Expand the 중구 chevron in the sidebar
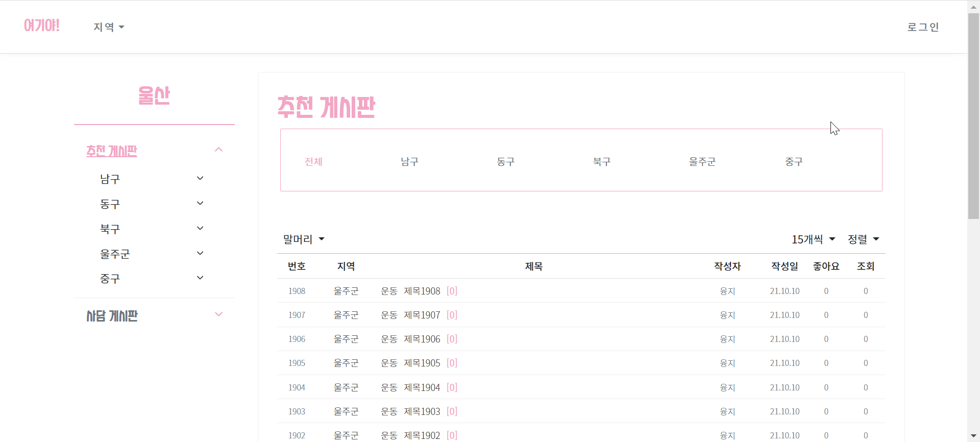Viewport: 980px width, 442px height. click(x=200, y=278)
